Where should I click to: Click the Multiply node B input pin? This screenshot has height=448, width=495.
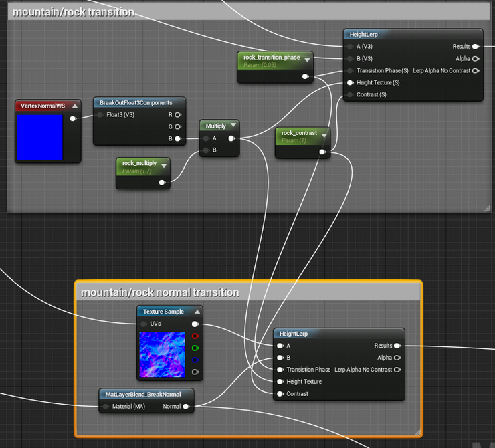206,150
